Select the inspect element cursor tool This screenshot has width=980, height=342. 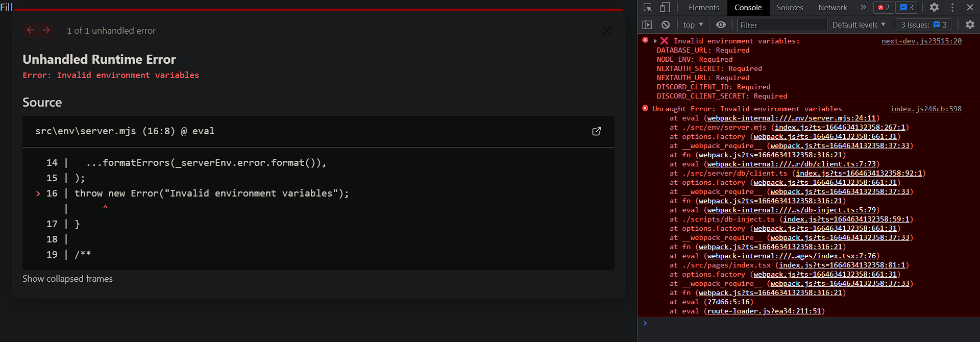coord(647,8)
